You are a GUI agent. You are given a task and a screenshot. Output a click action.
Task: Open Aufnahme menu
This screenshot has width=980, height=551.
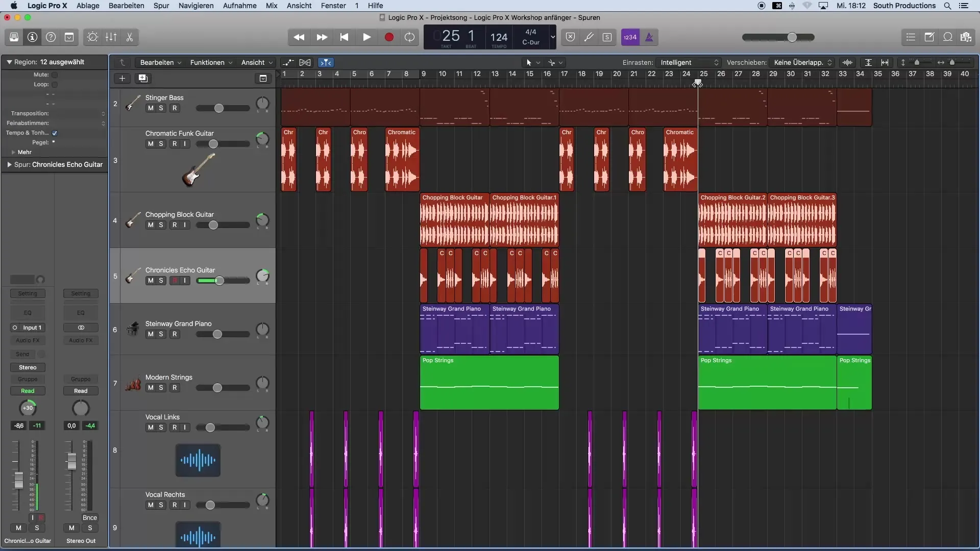click(x=240, y=6)
